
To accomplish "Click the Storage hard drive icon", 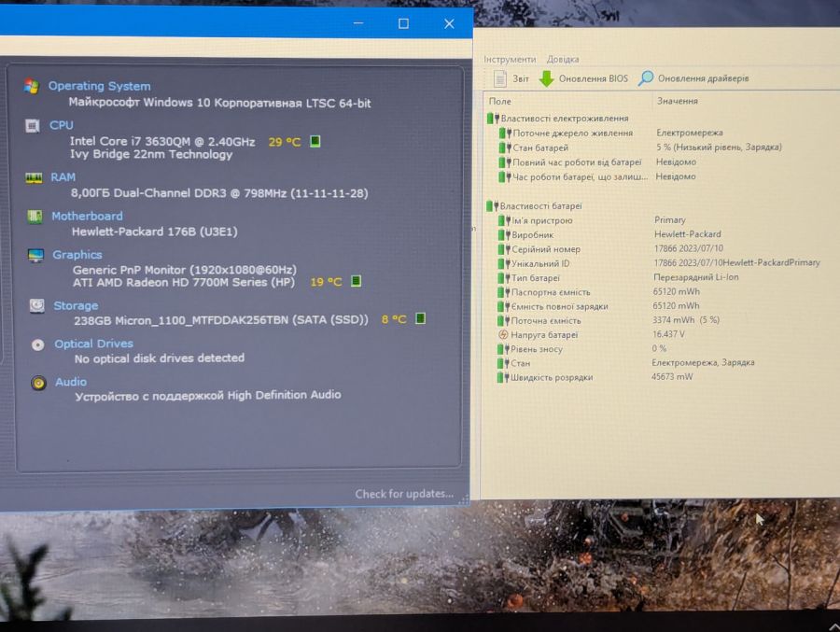I will click(37, 305).
